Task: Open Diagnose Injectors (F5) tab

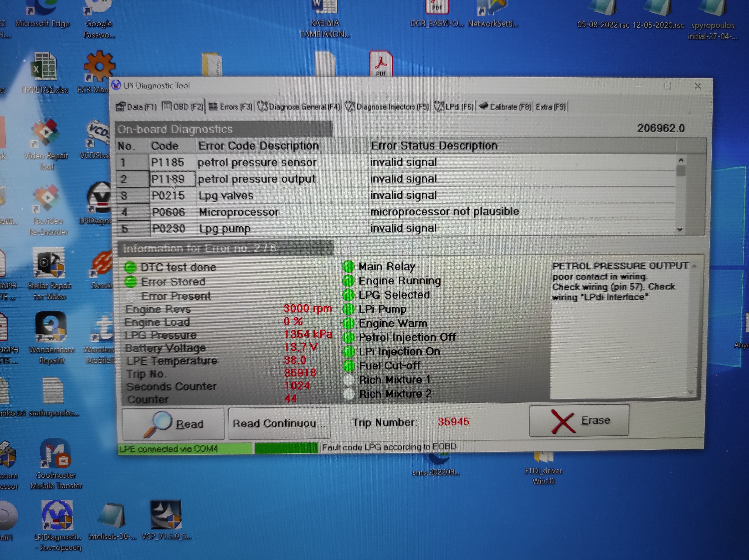Action: click(x=387, y=107)
